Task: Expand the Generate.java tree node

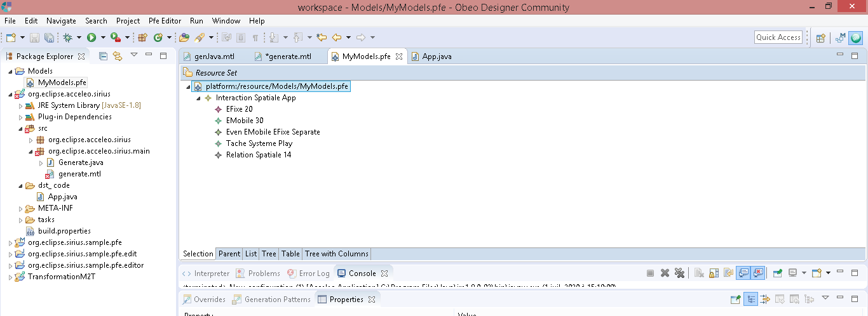Action: click(41, 162)
